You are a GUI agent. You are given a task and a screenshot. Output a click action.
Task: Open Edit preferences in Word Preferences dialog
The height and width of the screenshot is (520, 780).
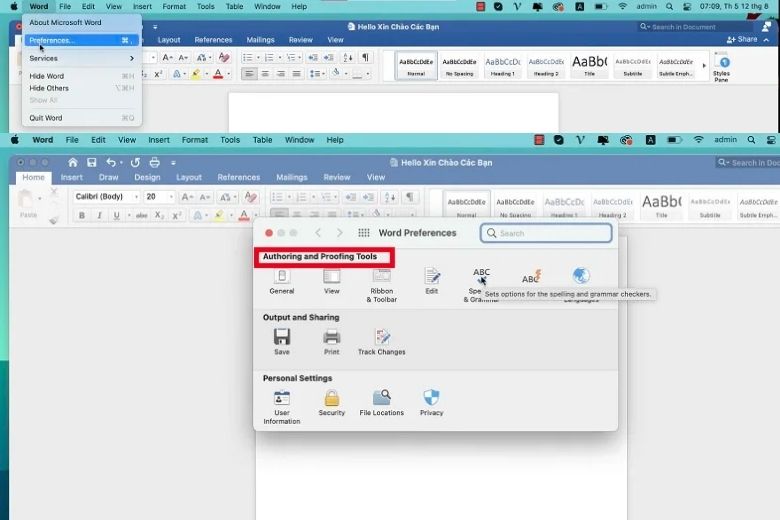(x=431, y=282)
